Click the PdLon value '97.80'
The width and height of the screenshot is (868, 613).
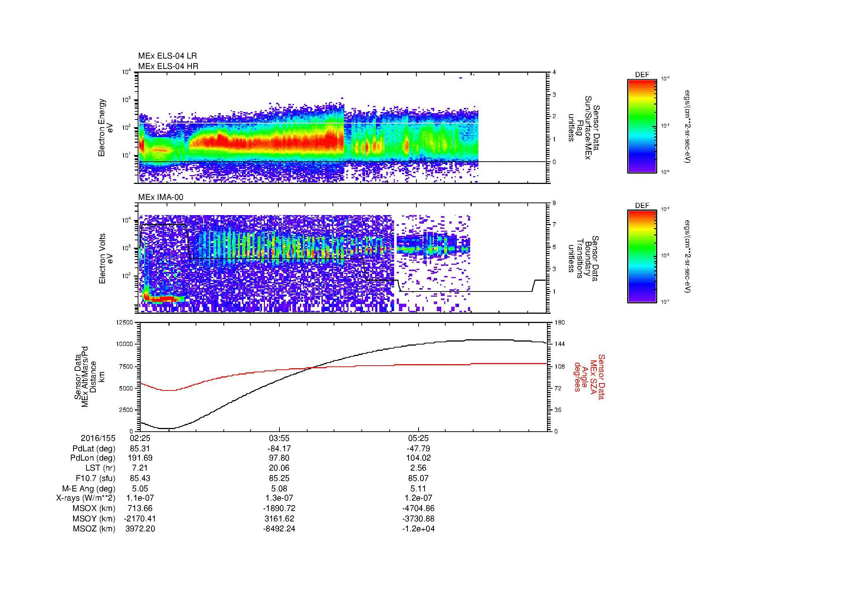[x=279, y=458]
